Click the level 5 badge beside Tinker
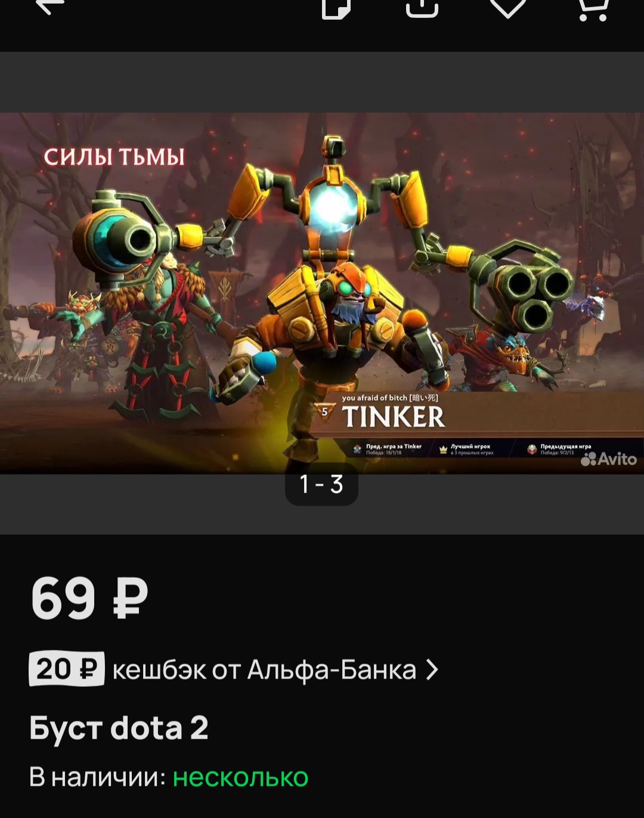 (325, 411)
